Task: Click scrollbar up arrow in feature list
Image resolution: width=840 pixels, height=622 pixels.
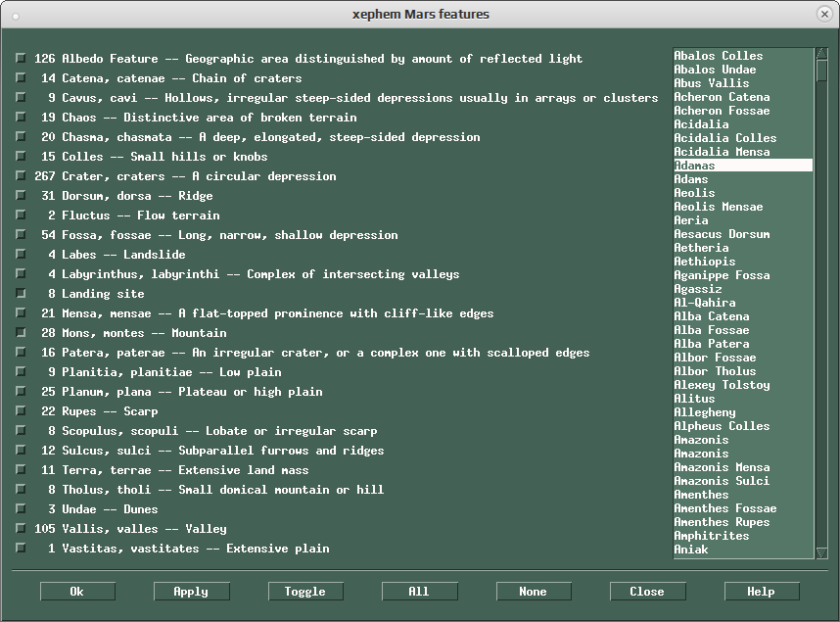Action: [821, 53]
